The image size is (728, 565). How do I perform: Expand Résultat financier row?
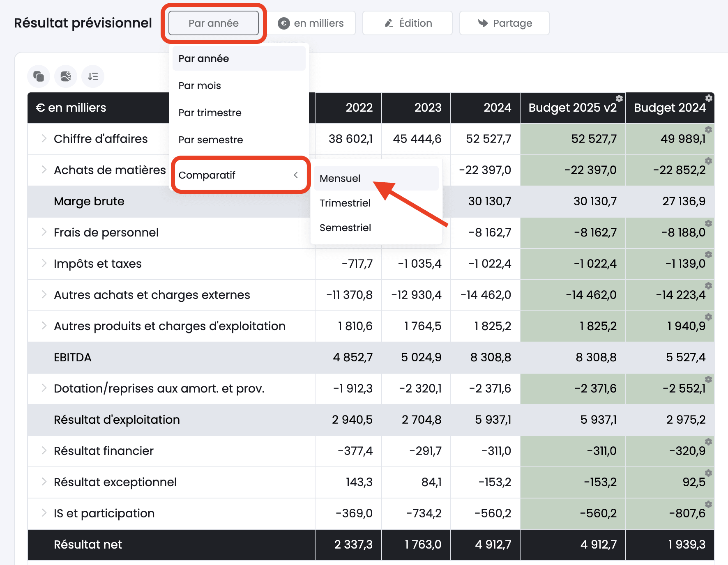[x=44, y=450]
